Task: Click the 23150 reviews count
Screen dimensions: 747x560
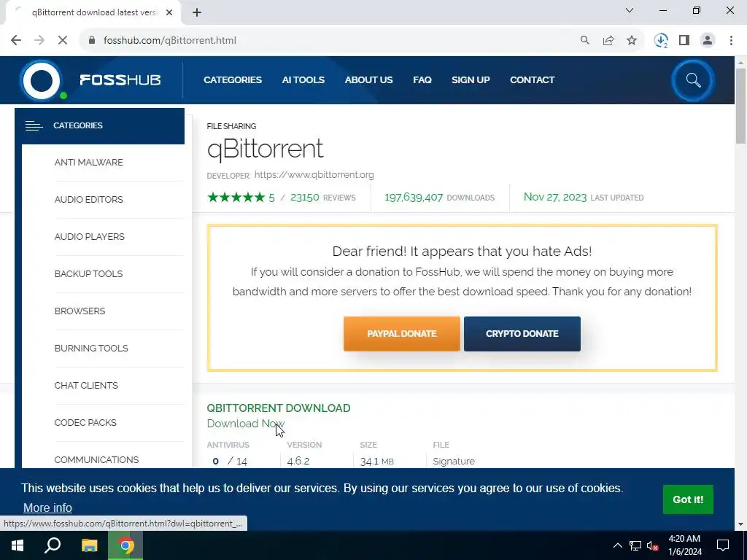Action: [x=304, y=197]
